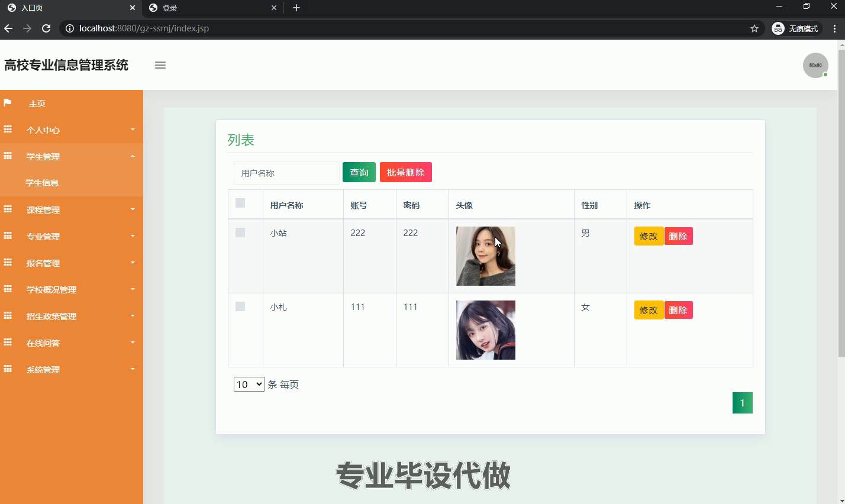Check the checkbox for row 小札
The image size is (845, 504).
click(240, 306)
